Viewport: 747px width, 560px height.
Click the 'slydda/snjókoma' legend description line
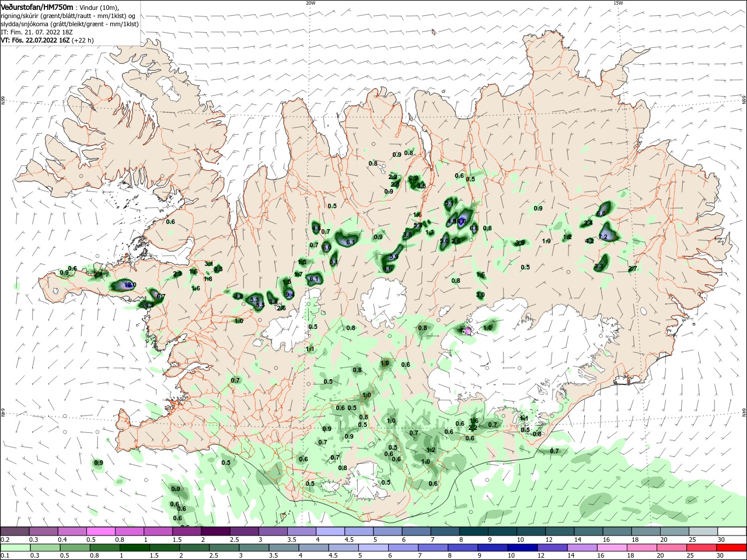[x=69, y=23]
